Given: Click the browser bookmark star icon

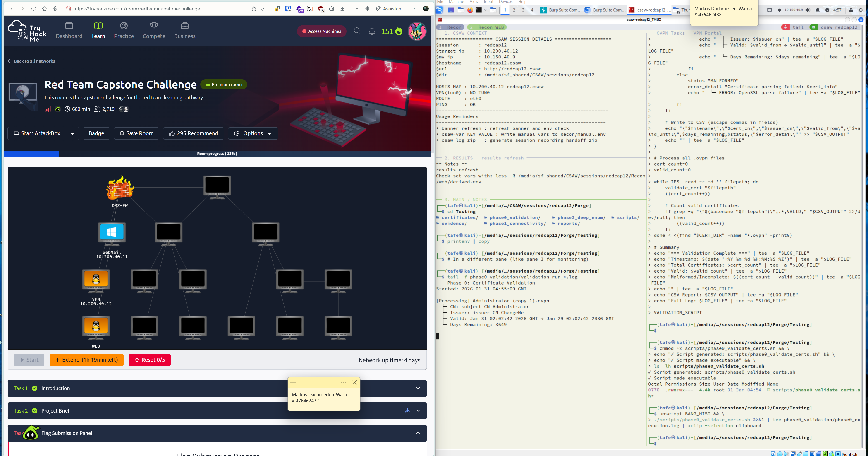Looking at the screenshot, I should [x=254, y=9].
